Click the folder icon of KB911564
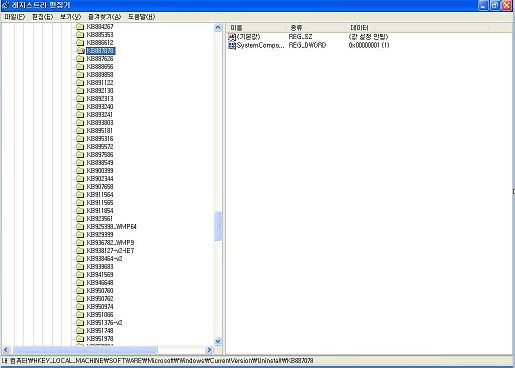 click(x=80, y=195)
